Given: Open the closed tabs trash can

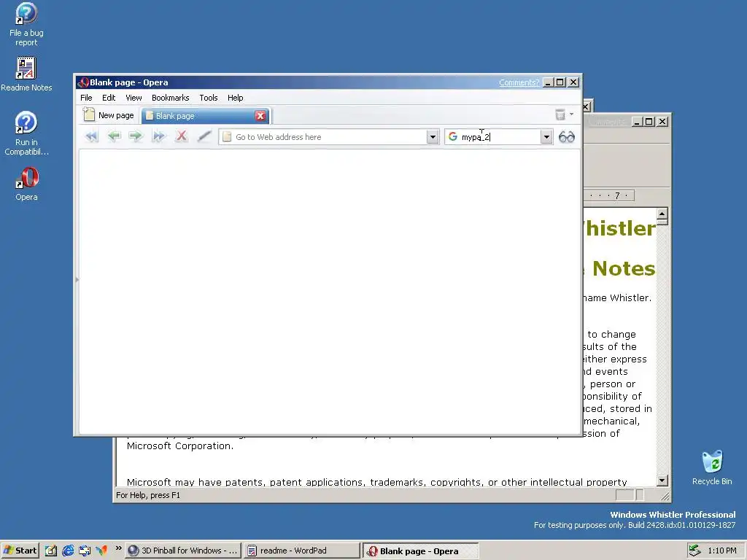Looking at the screenshot, I should [560, 114].
